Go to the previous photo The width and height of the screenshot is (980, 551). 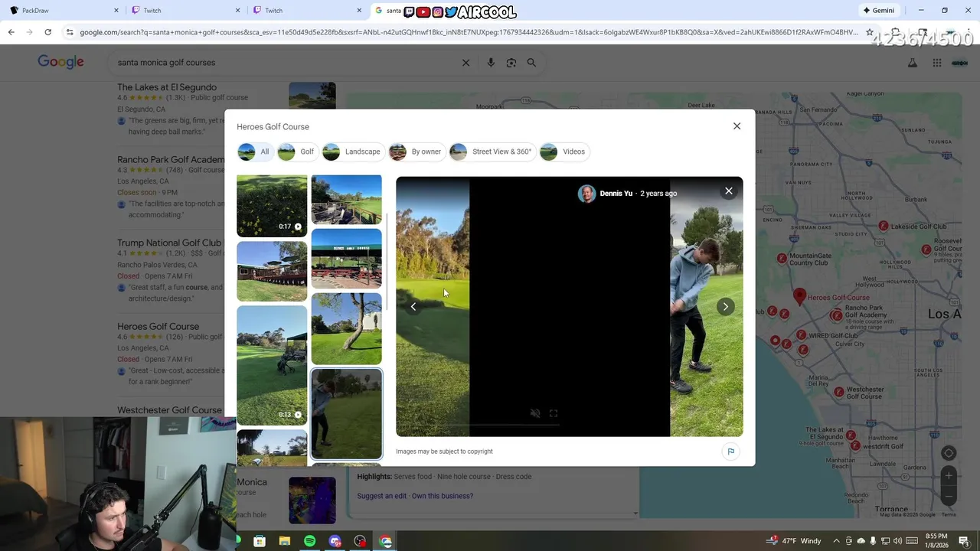point(413,307)
